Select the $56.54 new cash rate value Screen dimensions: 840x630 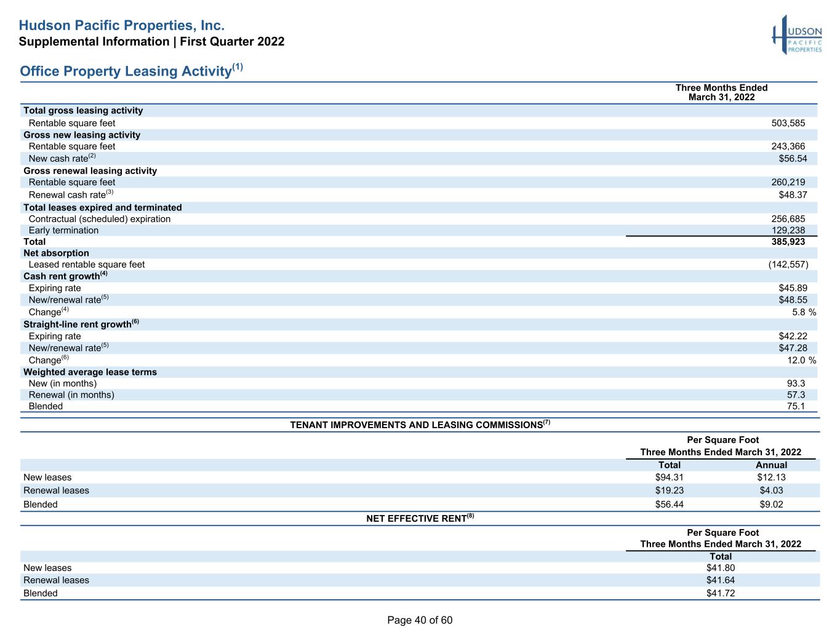click(x=793, y=159)
